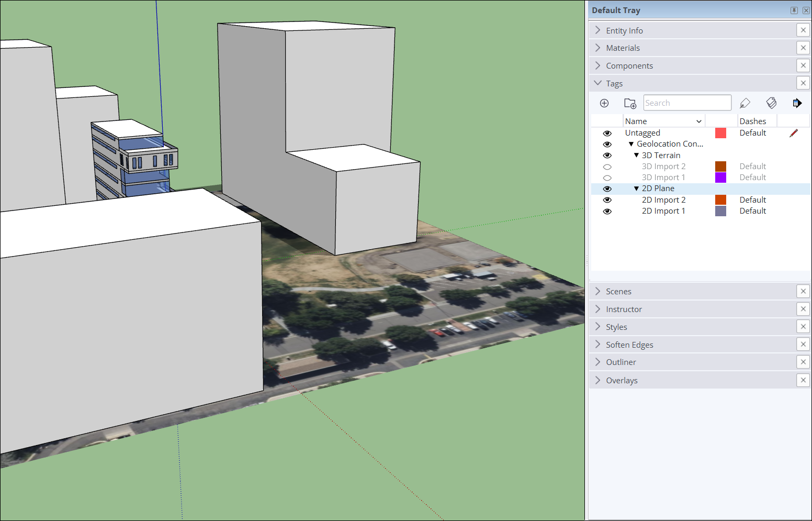Open the Name column sort dropdown
The height and width of the screenshot is (521, 812).
[x=698, y=120]
